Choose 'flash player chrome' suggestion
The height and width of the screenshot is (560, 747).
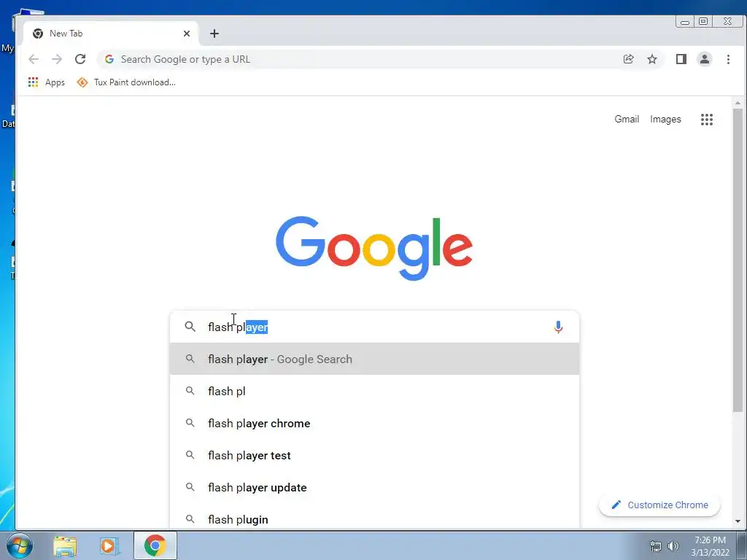coord(374,423)
